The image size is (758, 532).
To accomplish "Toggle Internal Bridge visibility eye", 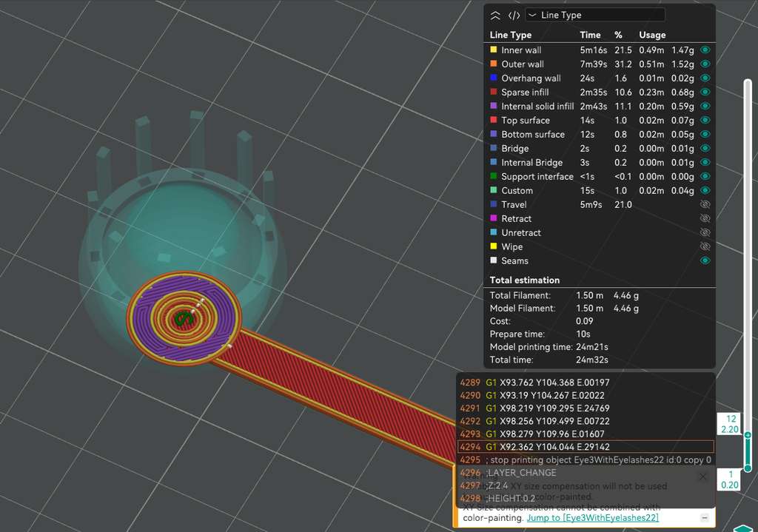I will pos(705,162).
